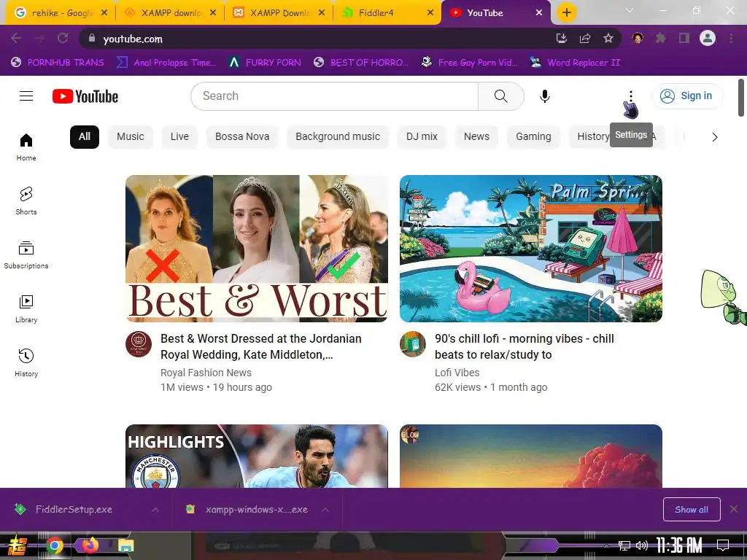The height and width of the screenshot is (560, 747).
Task: Click the lock icon beside youtube.com
Action: point(92,38)
